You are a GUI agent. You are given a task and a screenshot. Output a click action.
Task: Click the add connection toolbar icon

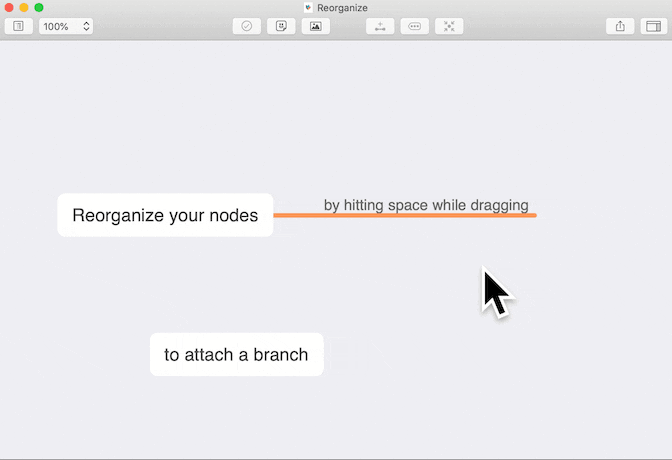(x=380, y=26)
